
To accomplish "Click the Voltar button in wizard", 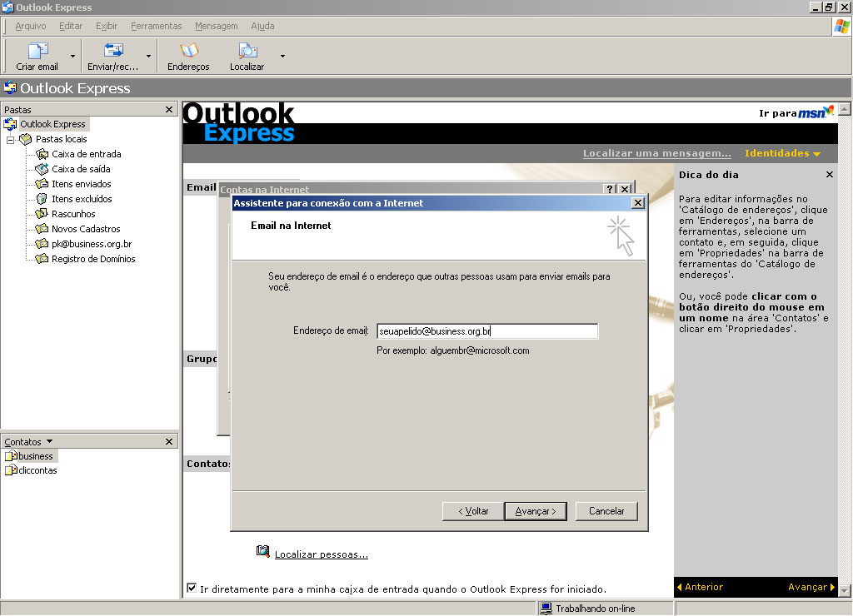I will [x=473, y=511].
